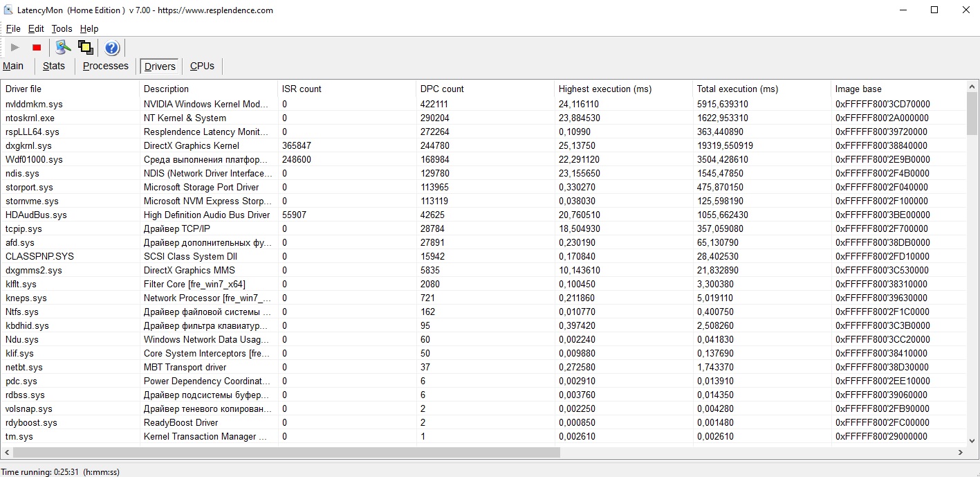Switch to the CPUs tab
This screenshot has height=477, width=980.
202,66
